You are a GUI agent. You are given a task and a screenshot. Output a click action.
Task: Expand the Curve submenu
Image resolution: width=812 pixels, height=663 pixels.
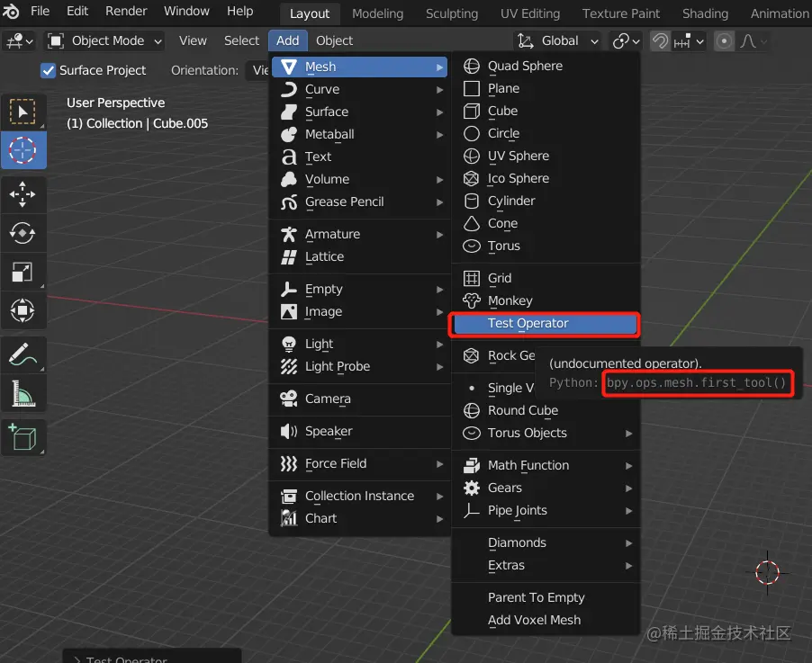coord(359,89)
